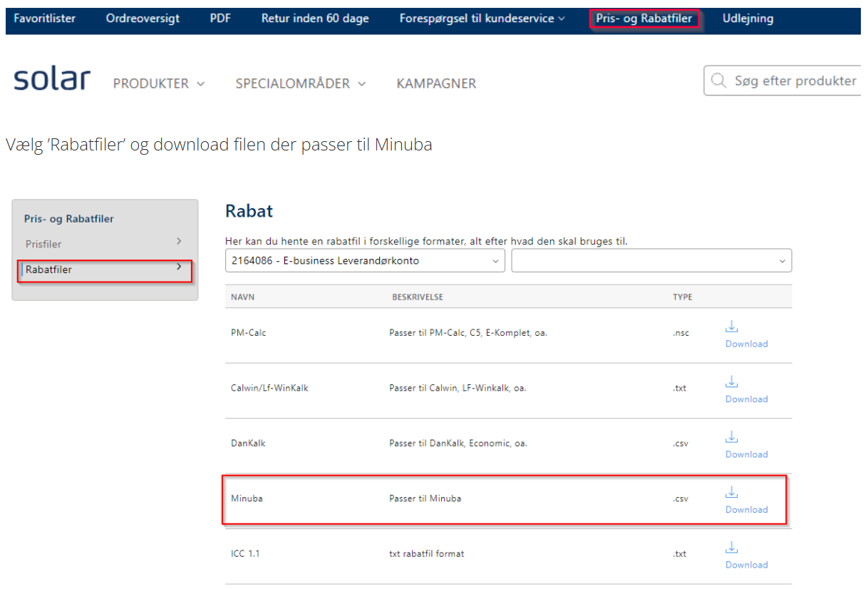Viewport: 868px width, 589px height.
Task: Click the arrow next to Prisfiler
Action: (x=179, y=242)
